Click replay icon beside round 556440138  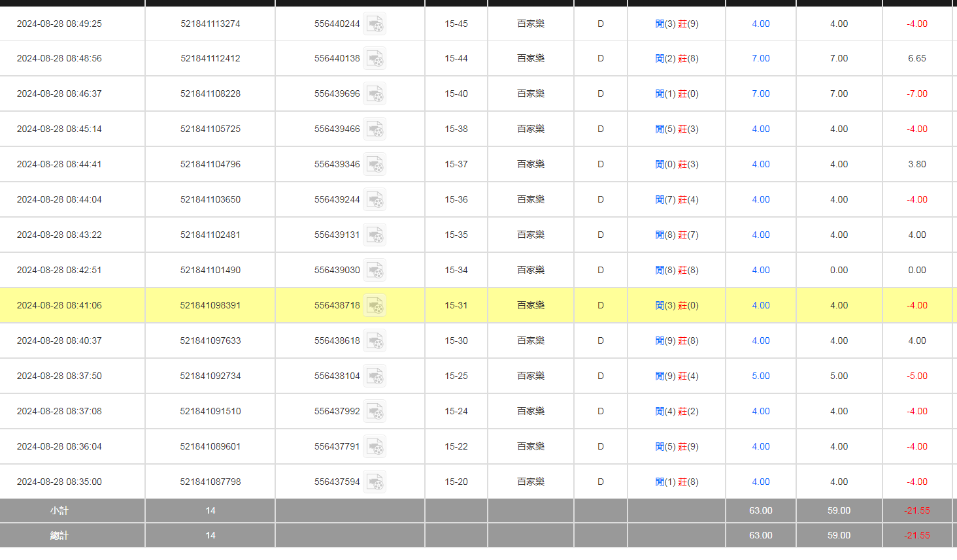point(375,59)
